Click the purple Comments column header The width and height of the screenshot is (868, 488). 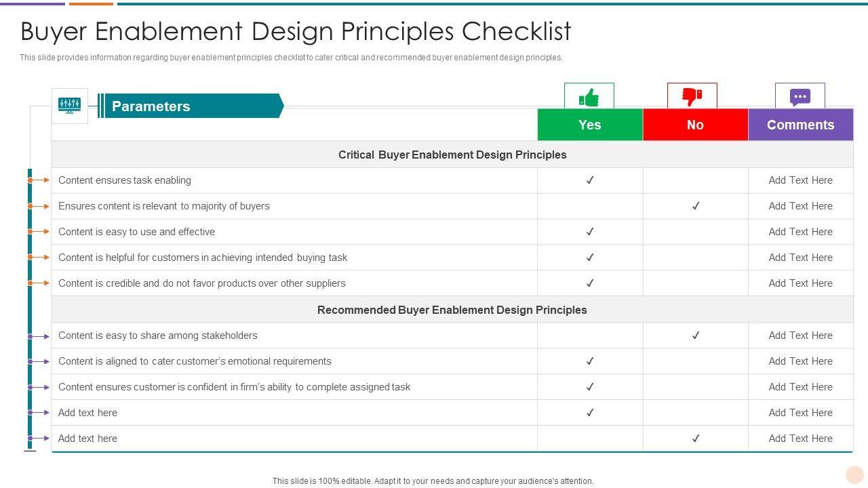[x=801, y=125]
